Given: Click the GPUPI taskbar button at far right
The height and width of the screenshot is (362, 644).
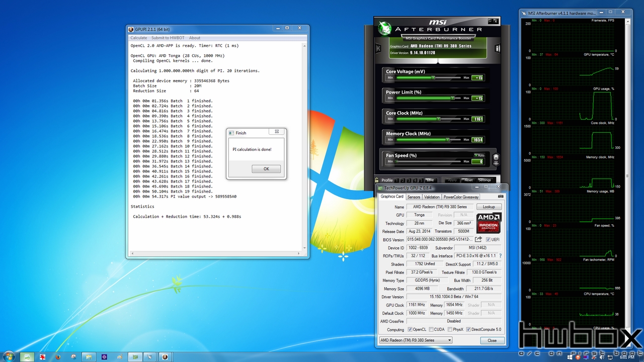Looking at the screenshot, I should click(x=165, y=356).
